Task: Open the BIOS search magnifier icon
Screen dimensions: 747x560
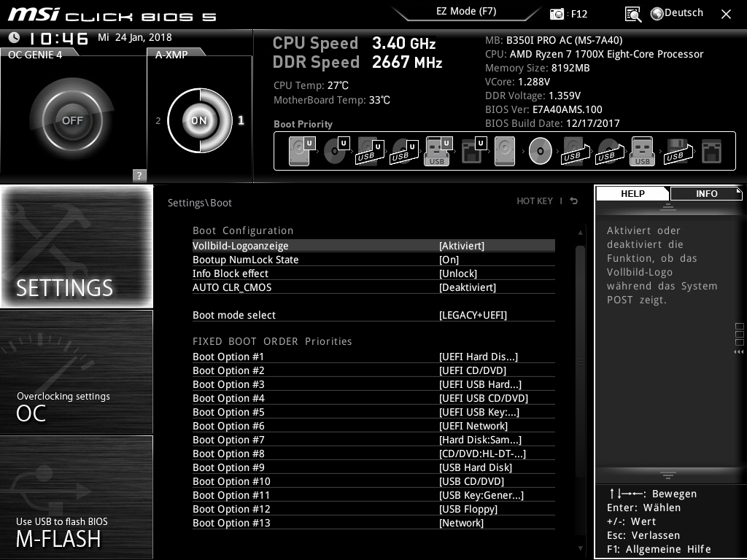Action: click(x=632, y=15)
